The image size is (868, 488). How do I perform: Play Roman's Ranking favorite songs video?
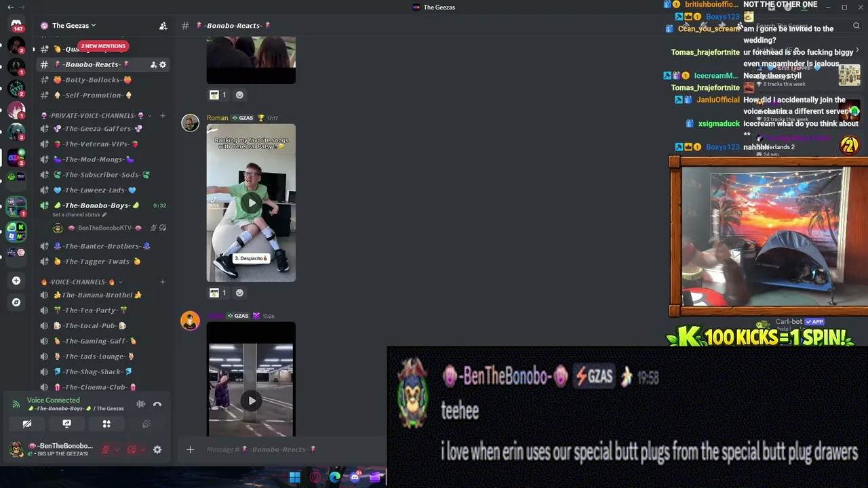[x=251, y=203]
